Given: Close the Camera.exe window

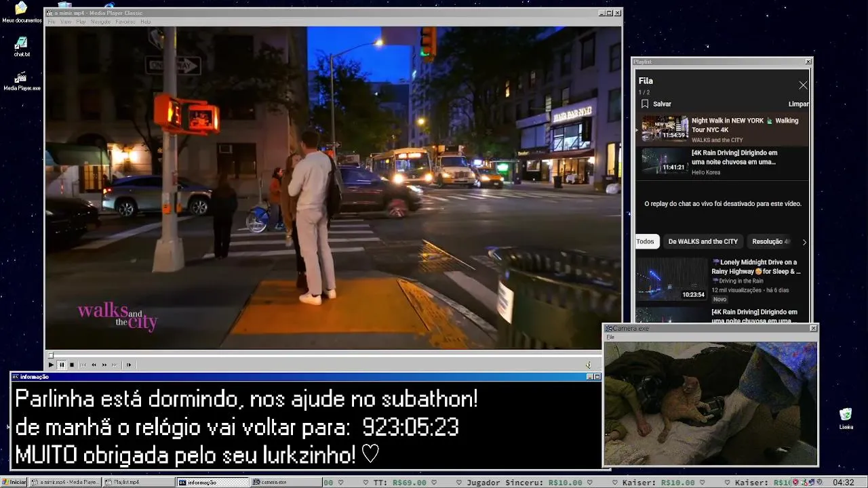Looking at the screenshot, I should click(813, 328).
